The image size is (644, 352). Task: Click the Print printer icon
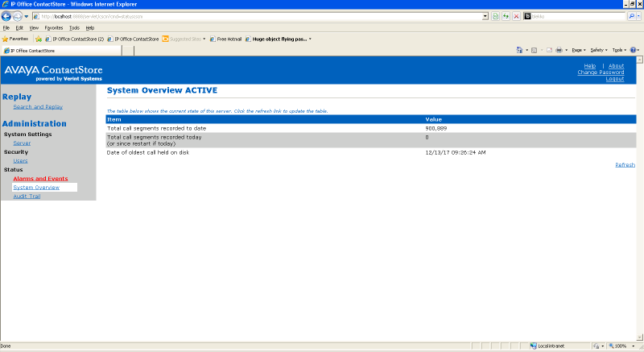tap(559, 50)
